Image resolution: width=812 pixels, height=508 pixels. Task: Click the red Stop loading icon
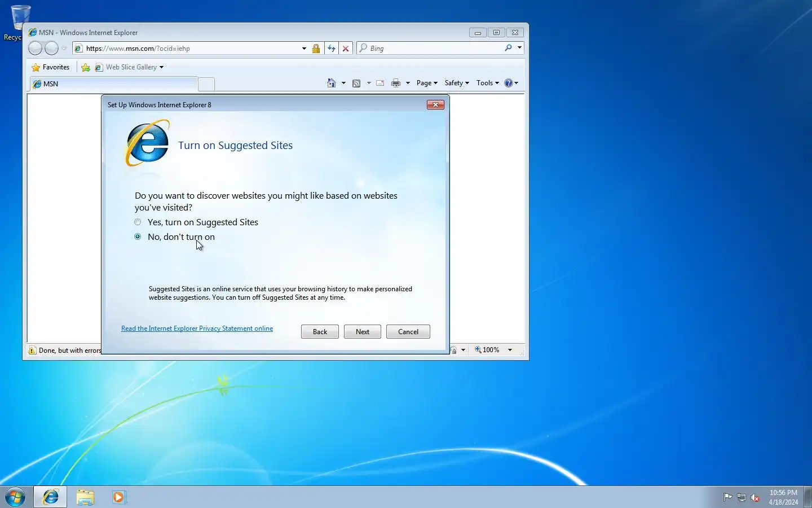tap(346, 49)
